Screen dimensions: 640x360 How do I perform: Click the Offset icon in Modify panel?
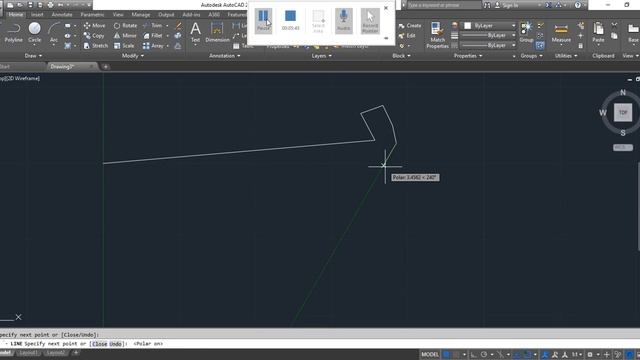178,46
